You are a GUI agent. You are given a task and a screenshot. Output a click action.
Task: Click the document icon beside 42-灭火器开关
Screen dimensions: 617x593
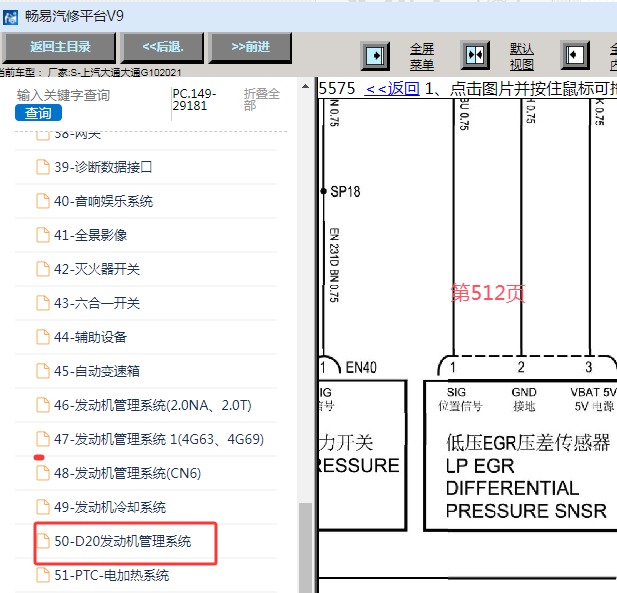coord(42,269)
